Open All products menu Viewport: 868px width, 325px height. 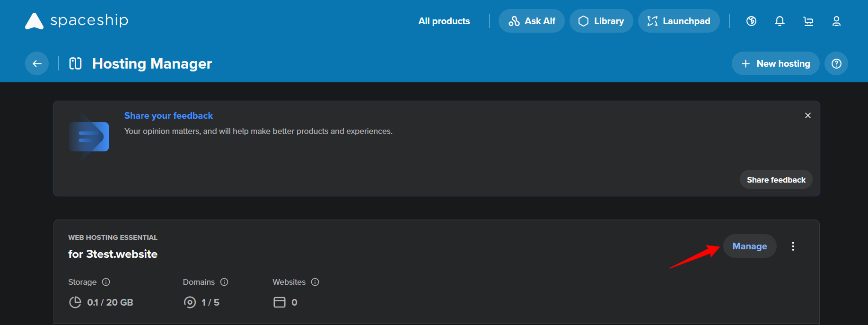click(444, 21)
